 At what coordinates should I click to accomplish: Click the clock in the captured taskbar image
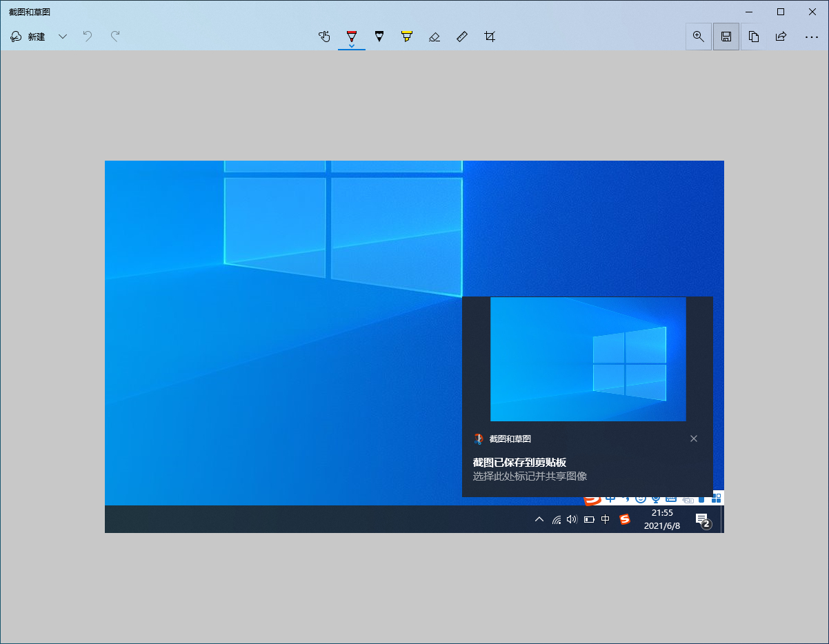click(661, 519)
